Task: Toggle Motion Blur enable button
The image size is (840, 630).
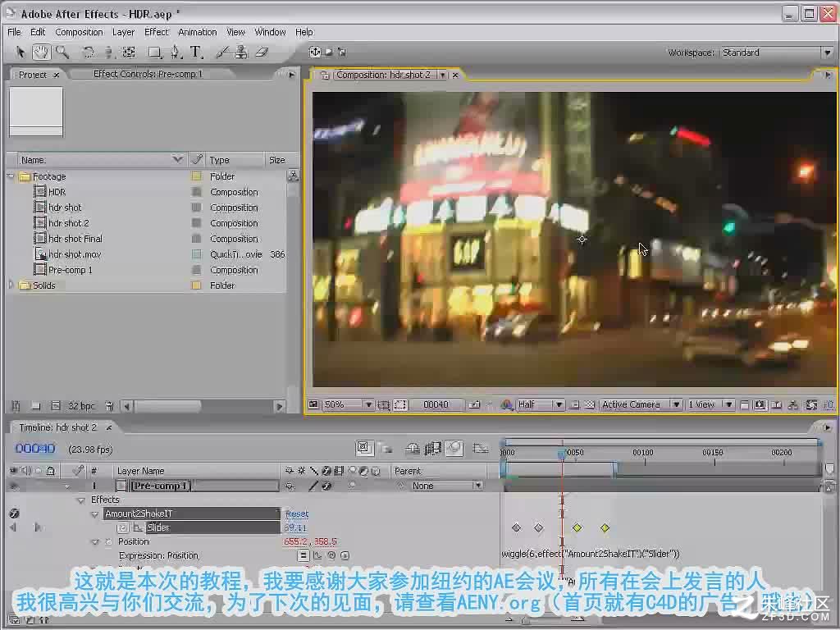Action: 454,449
